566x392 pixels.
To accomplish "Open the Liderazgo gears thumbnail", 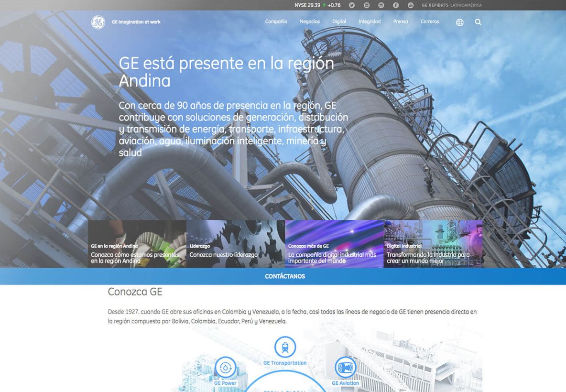I will (235, 244).
